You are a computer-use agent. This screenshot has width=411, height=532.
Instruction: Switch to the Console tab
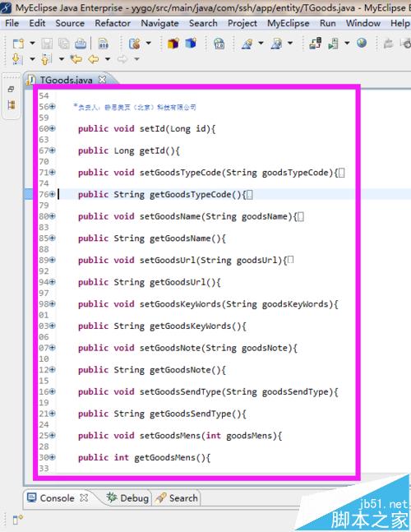coord(57,498)
